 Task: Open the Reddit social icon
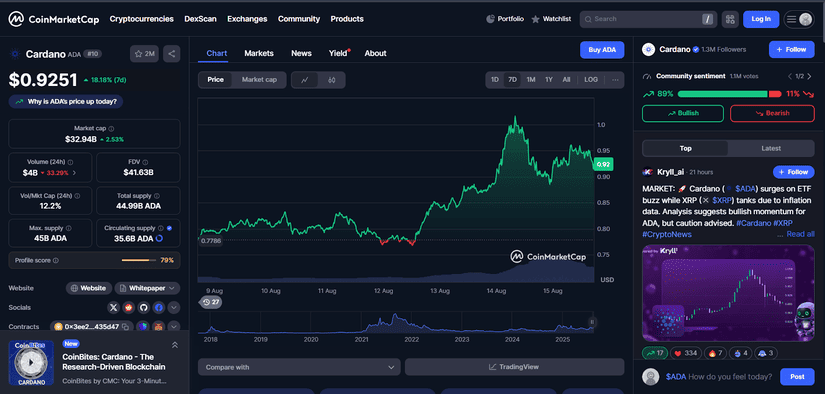128,307
